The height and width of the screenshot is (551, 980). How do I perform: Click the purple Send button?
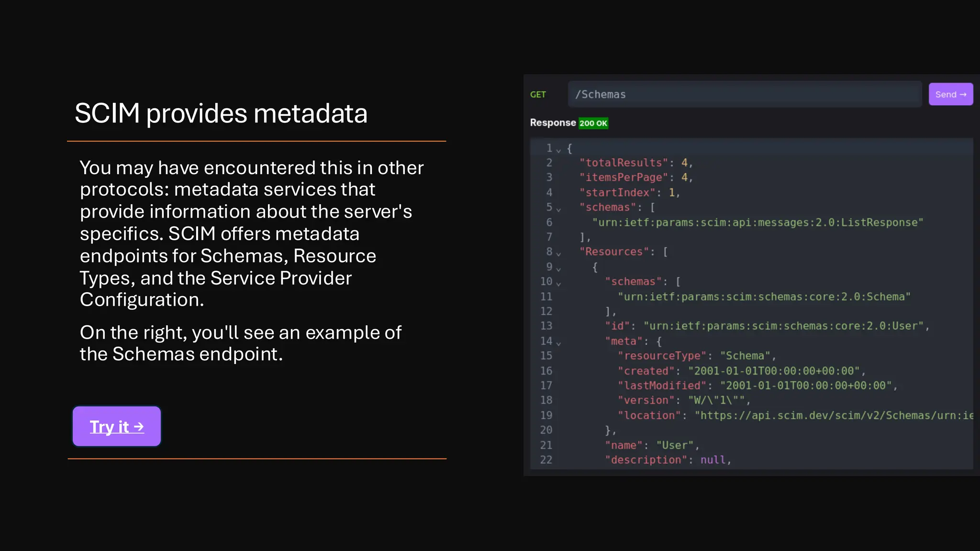click(951, 94)
